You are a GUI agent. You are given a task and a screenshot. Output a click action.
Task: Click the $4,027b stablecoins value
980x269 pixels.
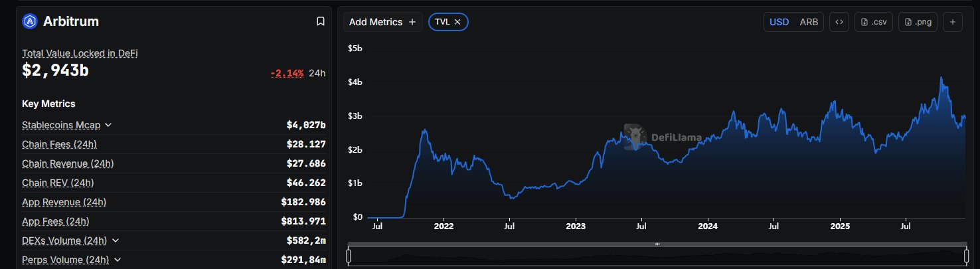click(x=306, y=125)
